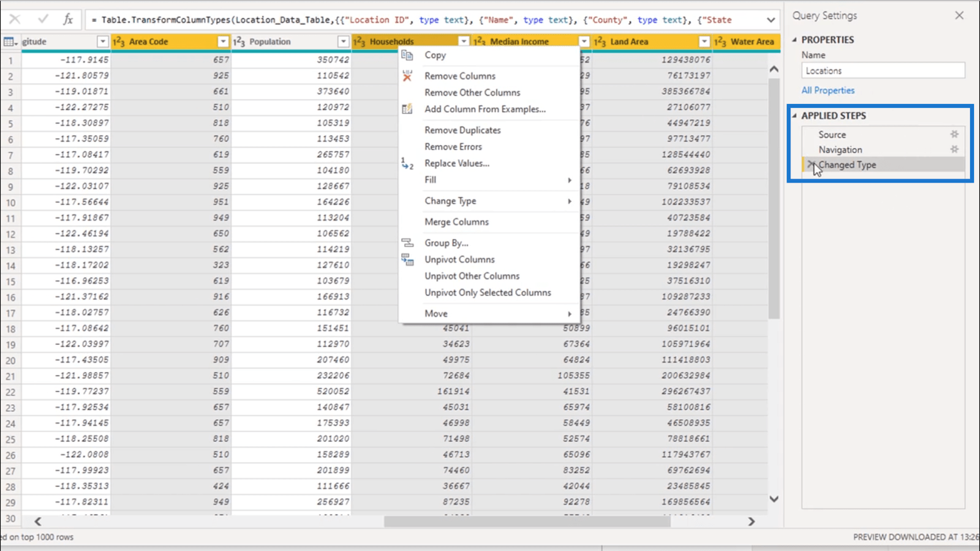This screenshot has height=551, width=980.
Task: Delete the Changed Type step via its X icon
Action: (x=811, y=165)
